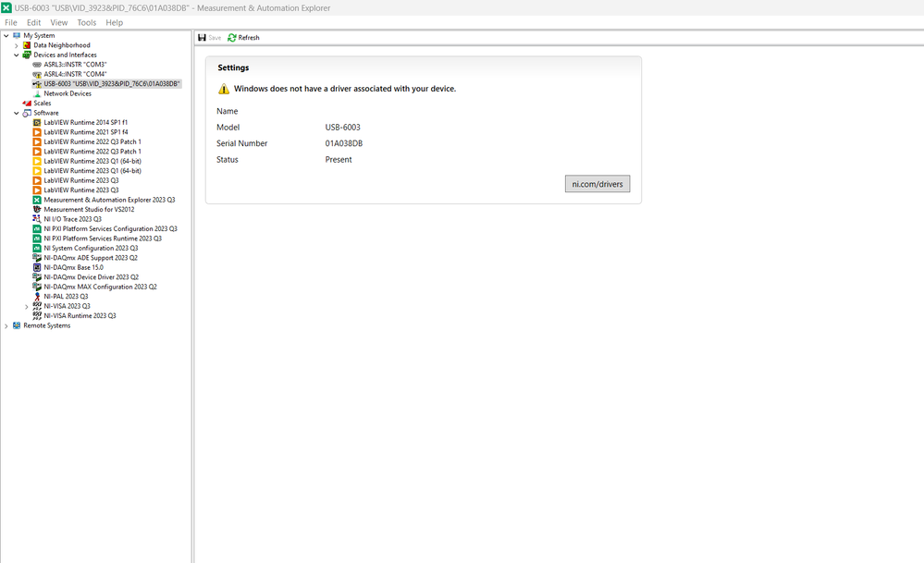Click the NI PXI Platform Services Configuration icon
924x563 pixels.
[x=37, y=228]
